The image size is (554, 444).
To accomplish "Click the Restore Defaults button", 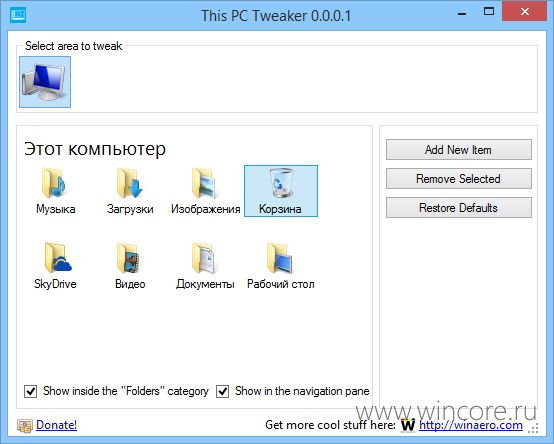I will 459,207.
